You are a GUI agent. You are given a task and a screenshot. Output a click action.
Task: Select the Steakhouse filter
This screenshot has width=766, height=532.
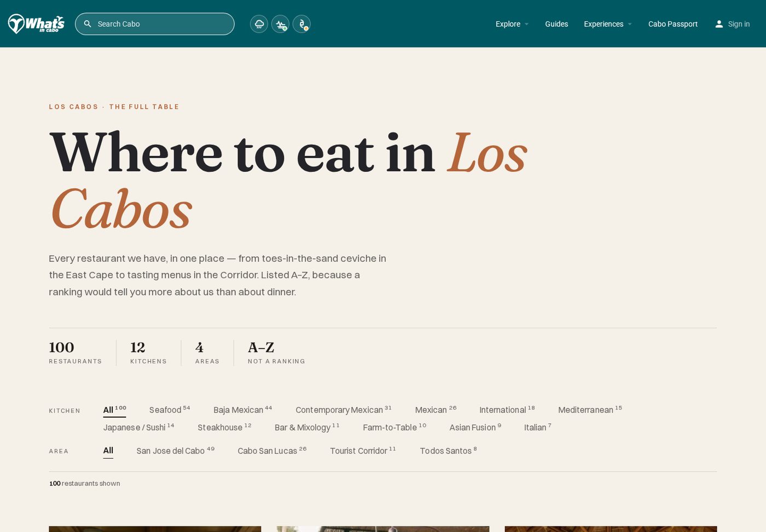point(224,427)
